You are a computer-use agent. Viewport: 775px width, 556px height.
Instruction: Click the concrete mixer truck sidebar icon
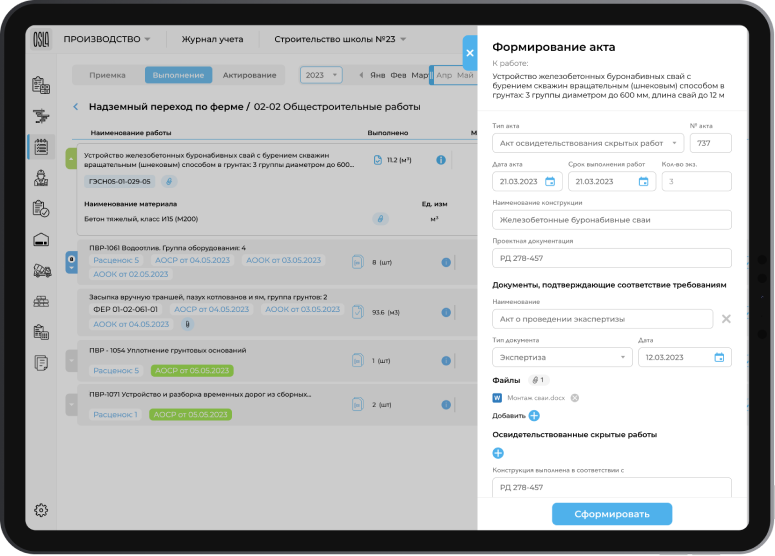(x=41, y=270)
